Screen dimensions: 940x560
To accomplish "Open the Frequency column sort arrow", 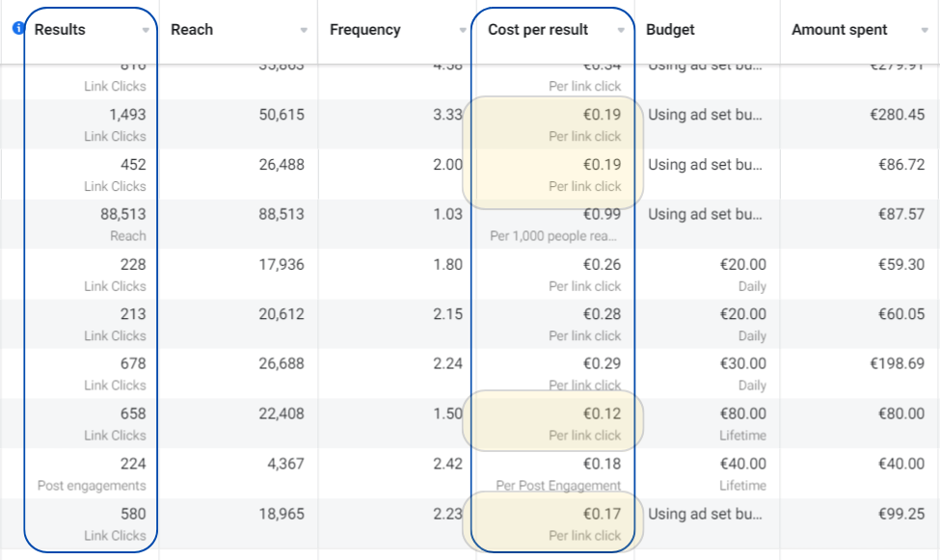I will (x=463, y=31).
